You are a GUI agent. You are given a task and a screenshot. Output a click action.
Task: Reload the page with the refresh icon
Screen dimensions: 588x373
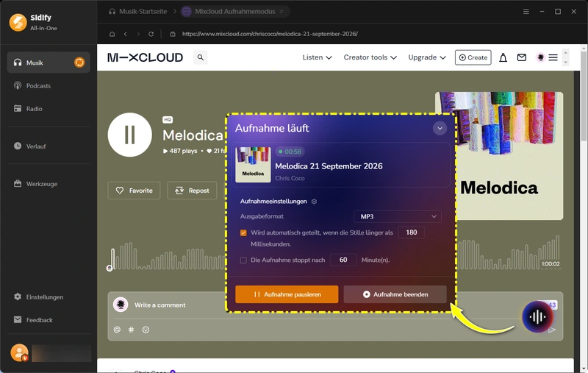tap(151, 34)
